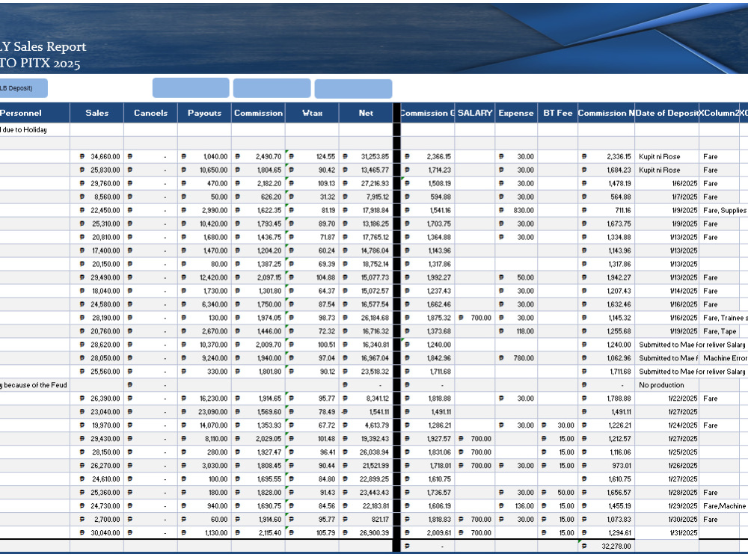Select the BT Fee column header
Viewport: 748px width, 560px height.
pyautogui.click(x=558, y=113)
